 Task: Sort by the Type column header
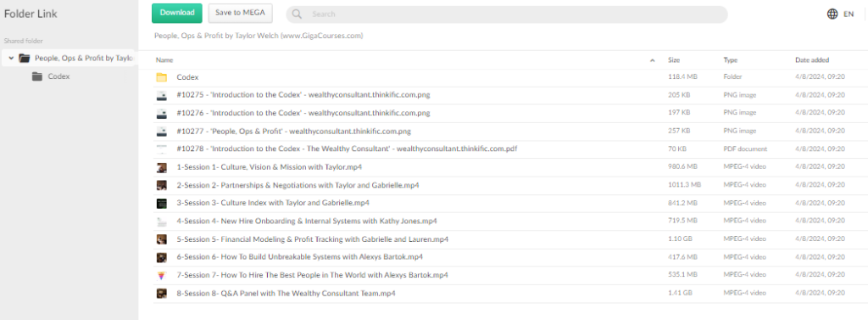click(x=730, y=60)
